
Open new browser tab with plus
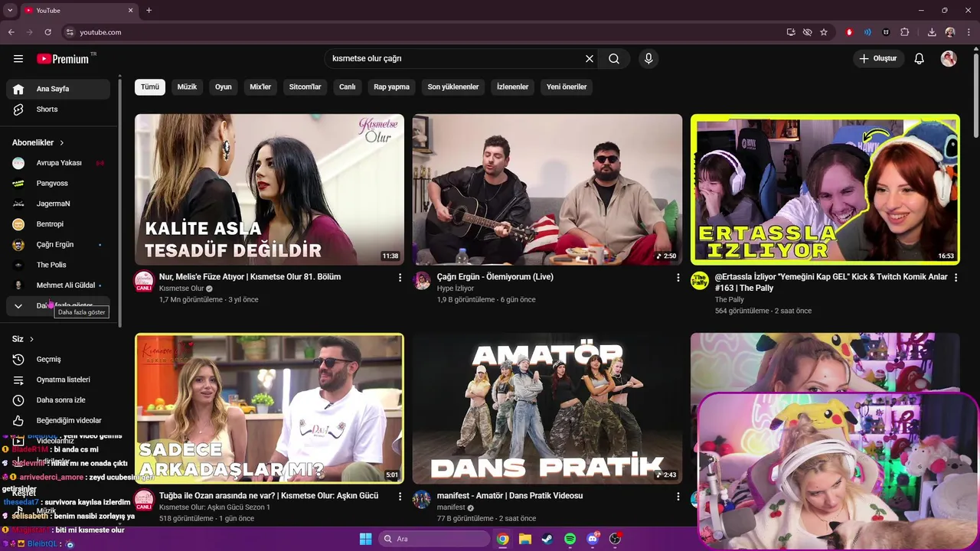(x=149, y=11)
